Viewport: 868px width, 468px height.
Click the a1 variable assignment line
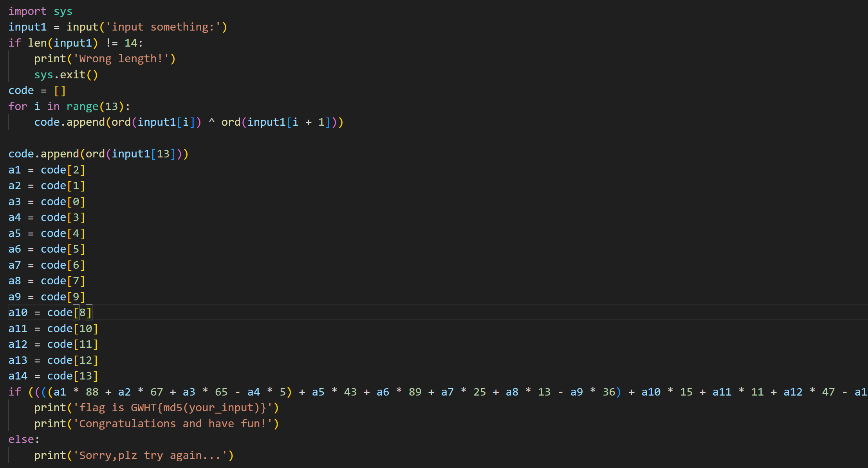pyautogui.click(x=46, y=170)
